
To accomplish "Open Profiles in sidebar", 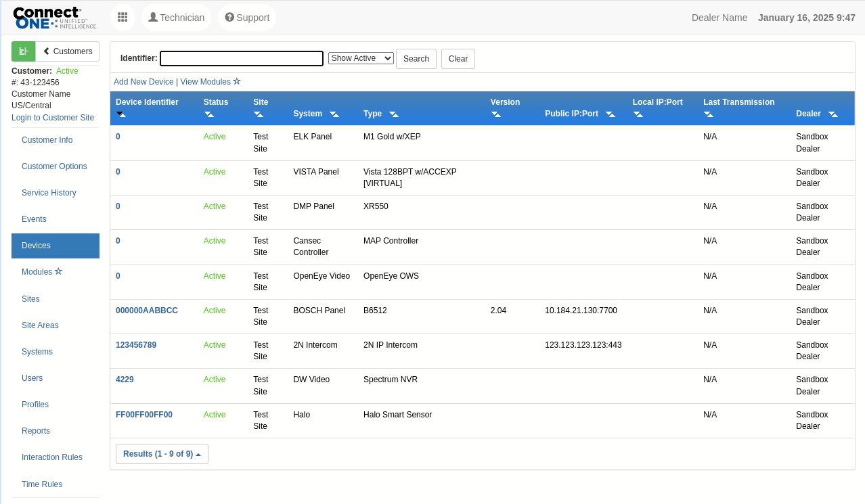I will point(56,405).
